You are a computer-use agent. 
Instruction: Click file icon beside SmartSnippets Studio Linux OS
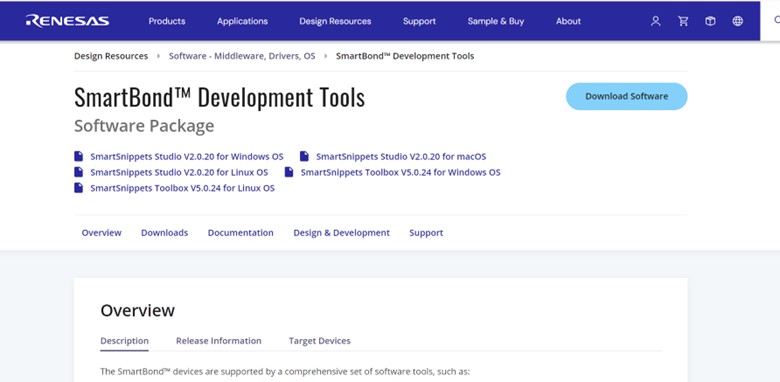[x=79, y=172]
